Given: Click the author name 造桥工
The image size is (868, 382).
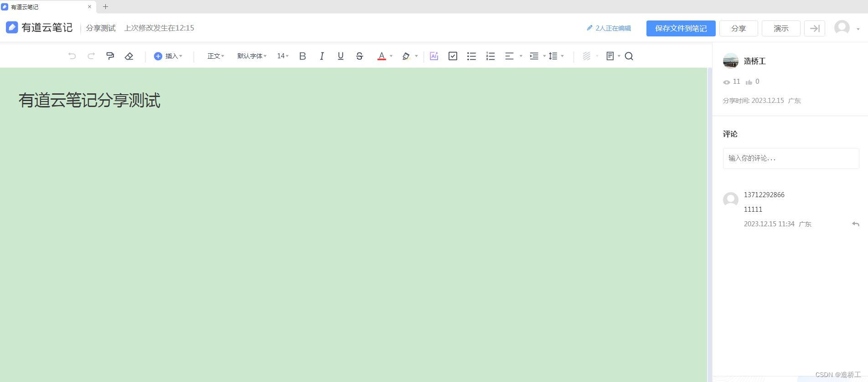Looking at the screenshot, I should click(754, 61).
